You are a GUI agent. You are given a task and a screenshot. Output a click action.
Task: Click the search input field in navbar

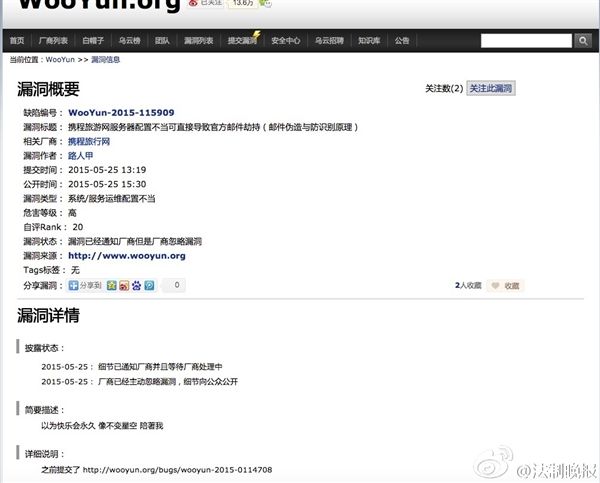point(526,41)
